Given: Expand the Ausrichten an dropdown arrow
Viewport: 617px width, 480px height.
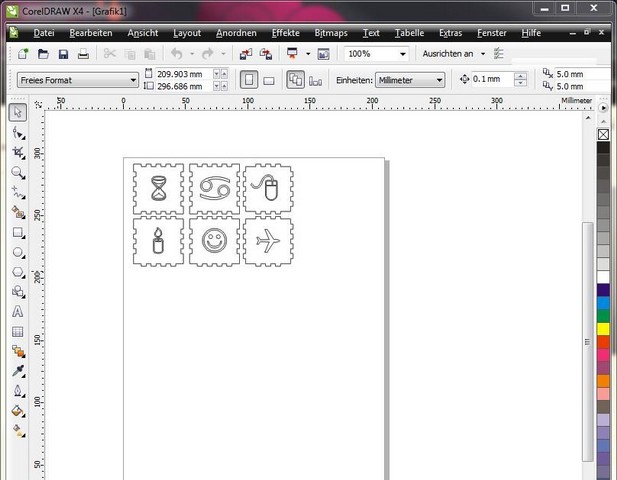Looking at the screenshot, I should 483,54.
